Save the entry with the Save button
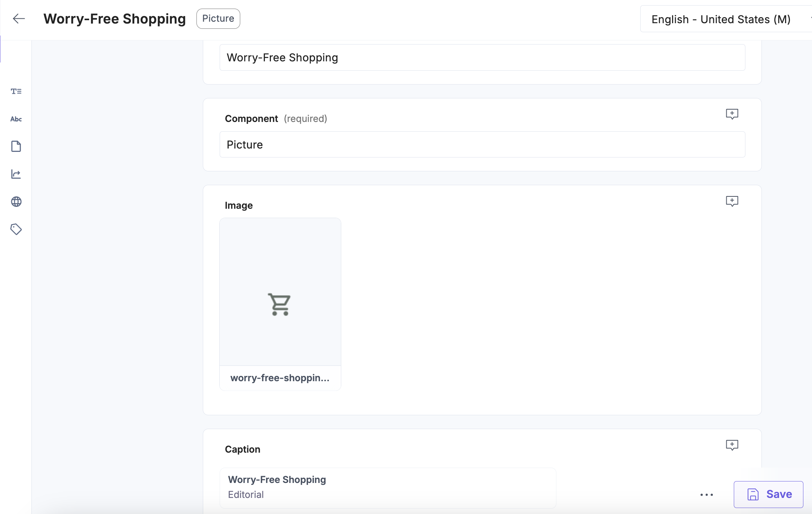Screen dimensions: 812x514 coord(768,494)
